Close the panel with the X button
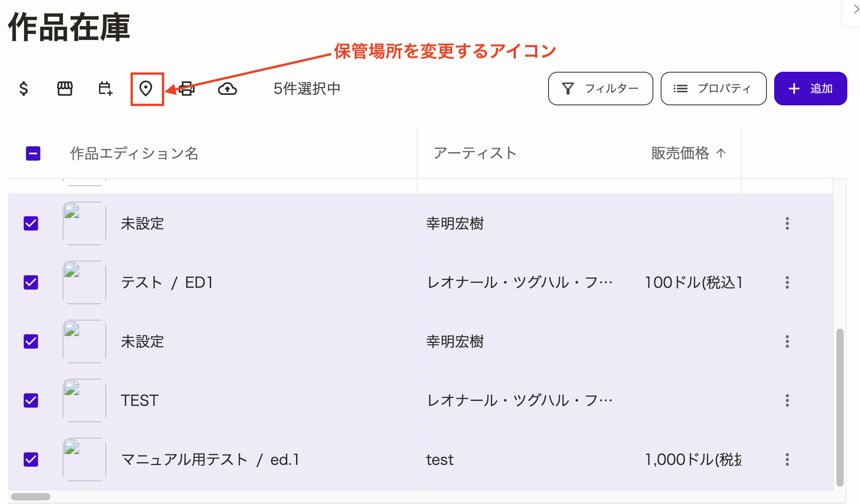860x504 pixels. pos(855,9)
